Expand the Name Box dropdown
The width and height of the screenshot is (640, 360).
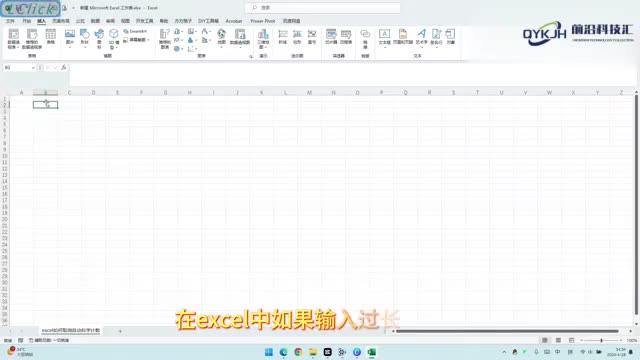[33, 68]
